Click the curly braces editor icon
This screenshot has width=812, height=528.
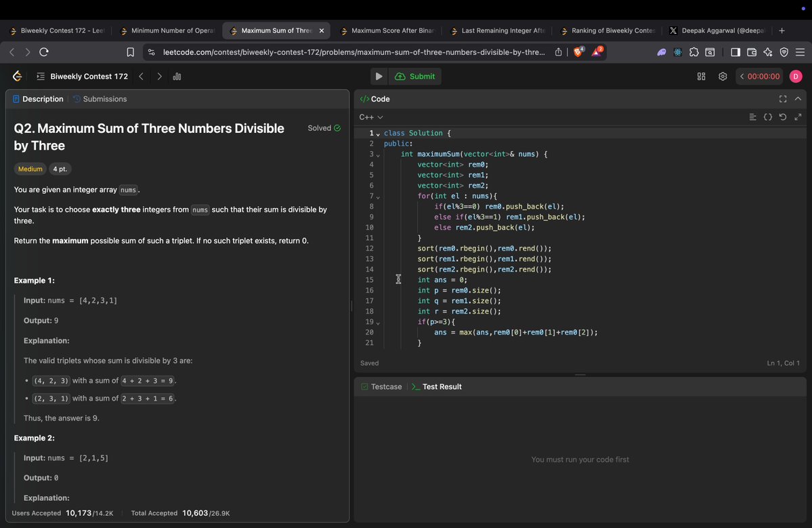pos(767,117)
